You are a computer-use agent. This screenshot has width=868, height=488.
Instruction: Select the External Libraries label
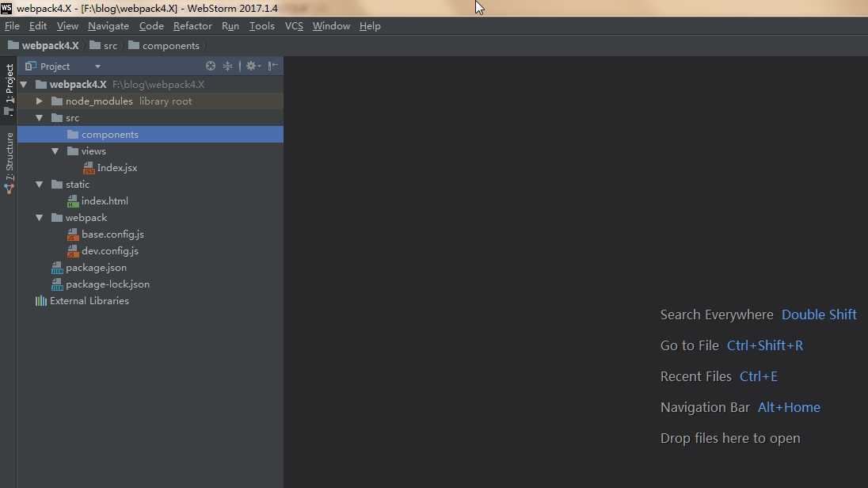coord(89,301)
